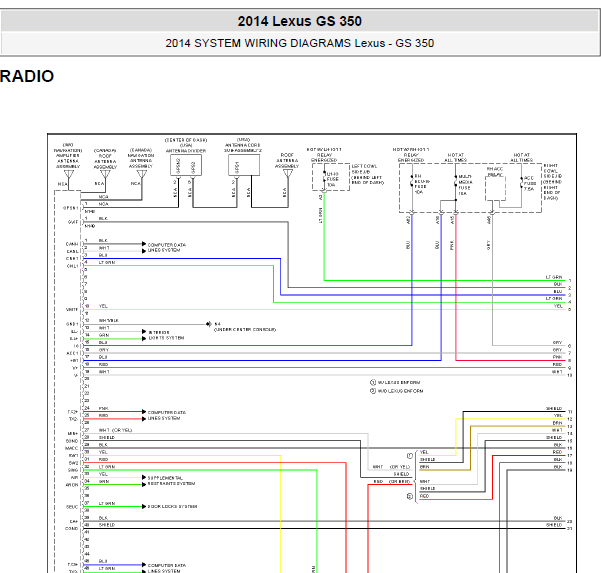
Task: Click the 'DOOR LOCKS SYSTEM' label
Action: (172, 506)
